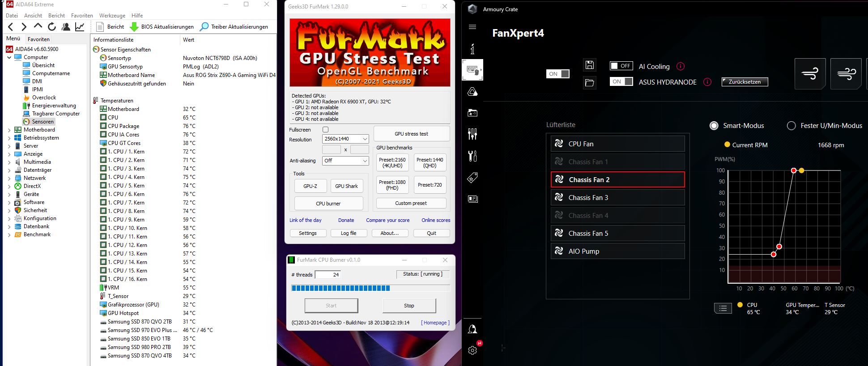
Task: Open Hilfe menu in AIDA64
Action: [137, 15]
